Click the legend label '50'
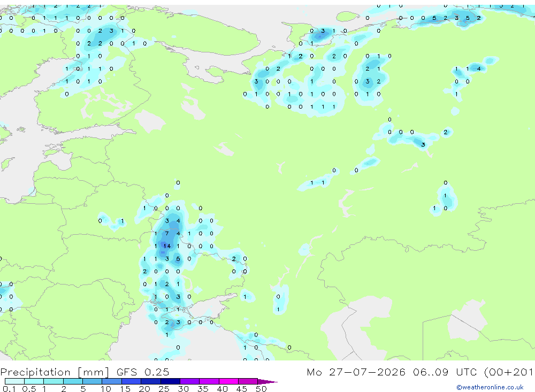Screen dimensions: 535x392 point(261,389)
